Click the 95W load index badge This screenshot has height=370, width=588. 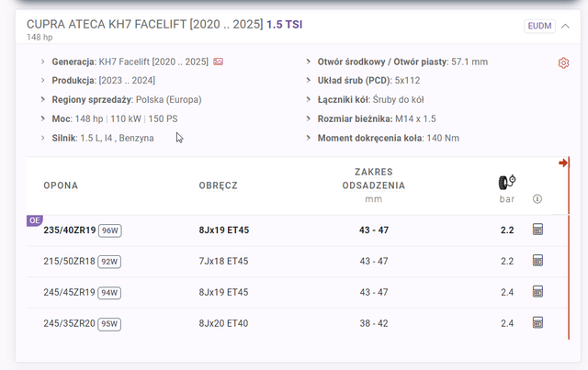pos(109,324)
